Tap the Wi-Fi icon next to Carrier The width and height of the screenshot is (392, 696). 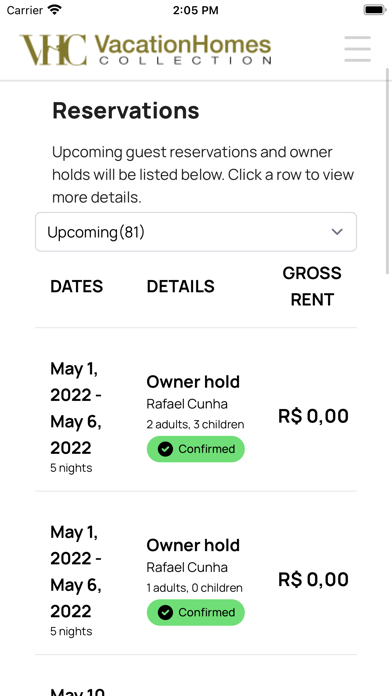[x=55, y=10]
